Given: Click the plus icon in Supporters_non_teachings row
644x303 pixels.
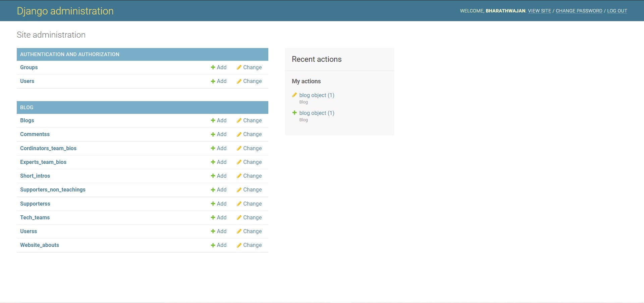Looking at the screenshot, I should [213, 190].
